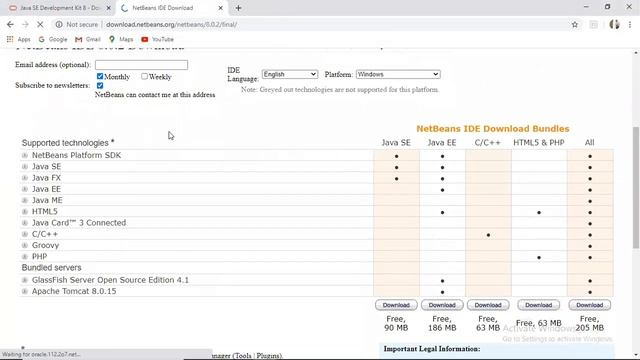Open a new browser tab
640x360 pixels.
pos(238,8)
